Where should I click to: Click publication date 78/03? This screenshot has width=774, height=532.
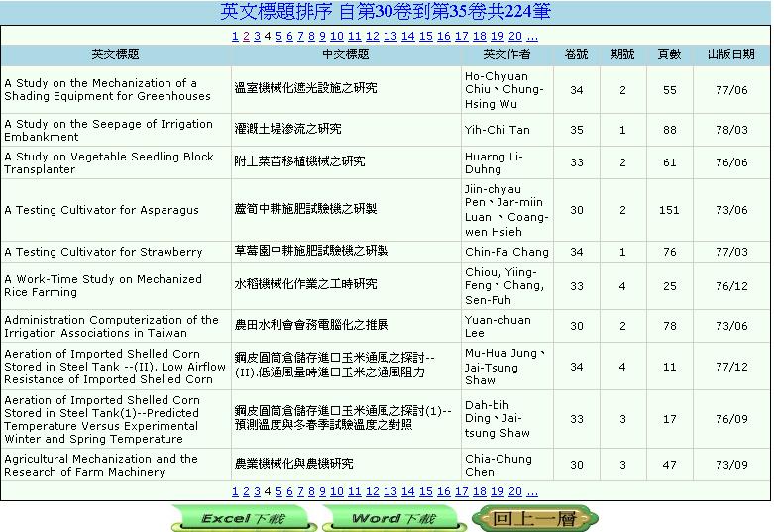coord(731,130)
